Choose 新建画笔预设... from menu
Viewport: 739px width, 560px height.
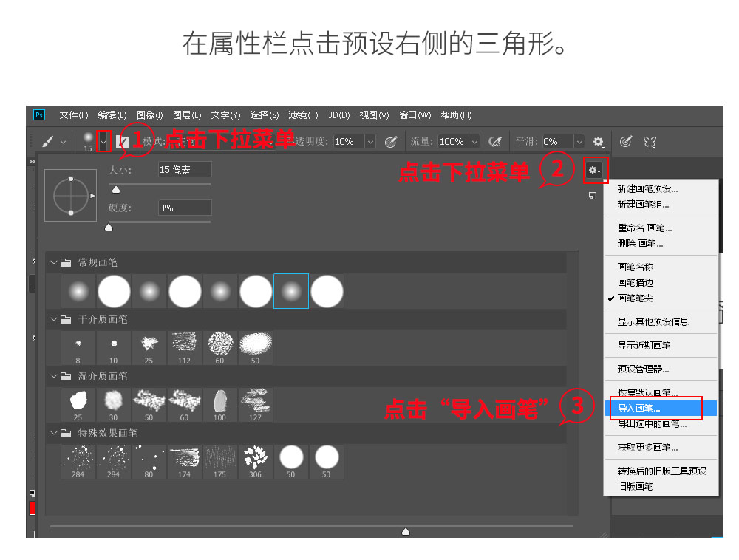660,189
